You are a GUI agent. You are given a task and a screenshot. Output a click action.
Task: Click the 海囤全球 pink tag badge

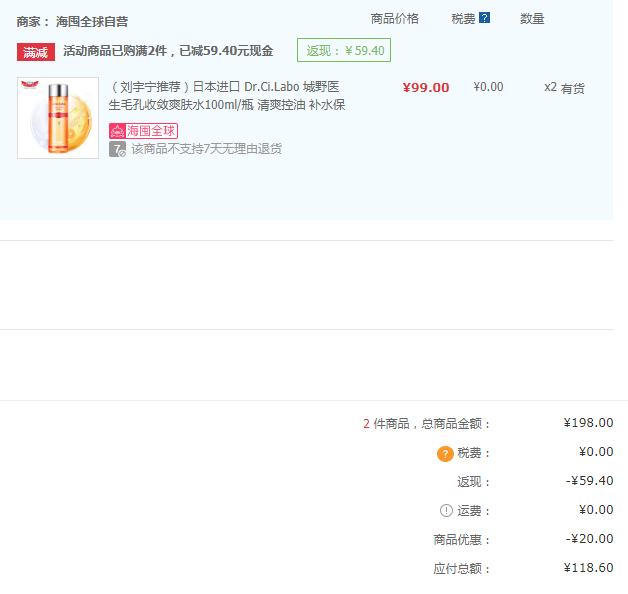click(143, 131)
